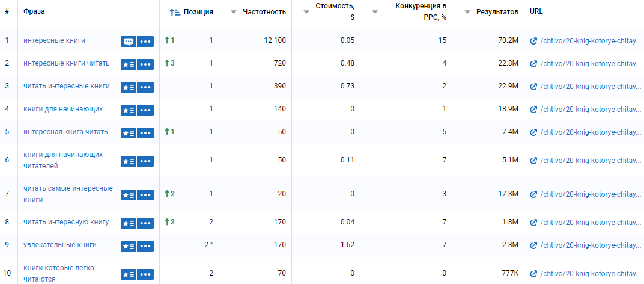Screen dimensions: 644x284
Task: Click the star-list icon for 'читать интересную книгу'
Action: pos(129,223)
